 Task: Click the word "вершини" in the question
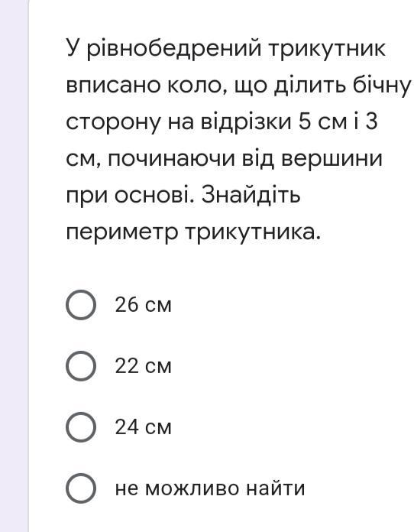[x=332, y=158]
